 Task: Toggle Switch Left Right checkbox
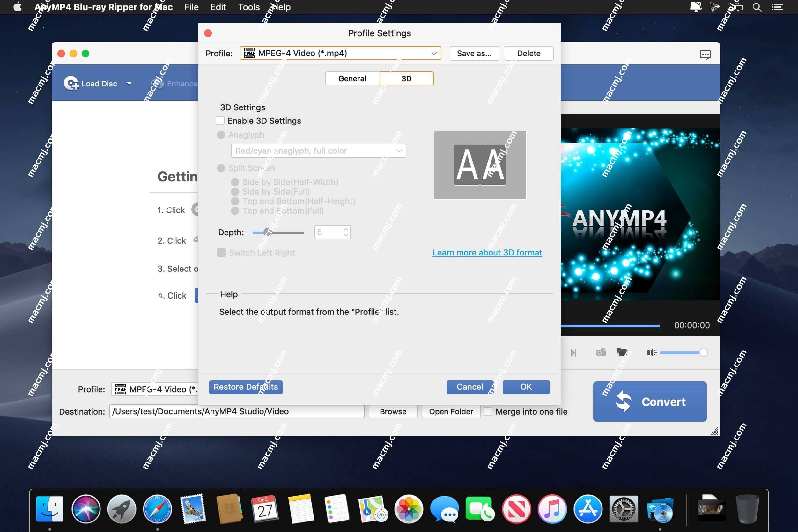click(x=221, y=253)
